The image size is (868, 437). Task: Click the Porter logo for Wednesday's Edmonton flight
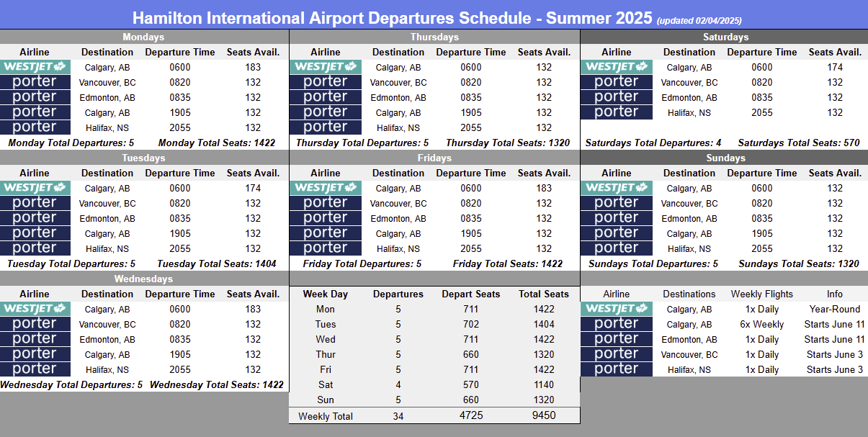35,339
